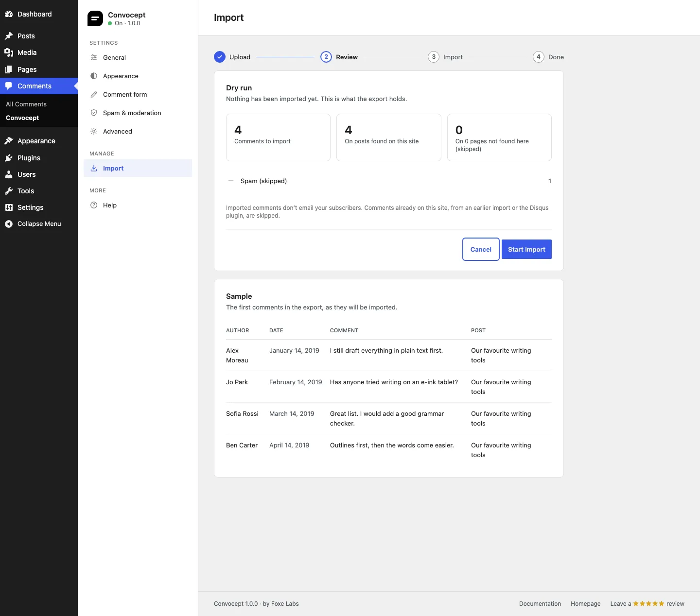This screenshot has width=700, height=616.
Task: Click the Comment form pencil icon
Action: (x=94, y=94)
